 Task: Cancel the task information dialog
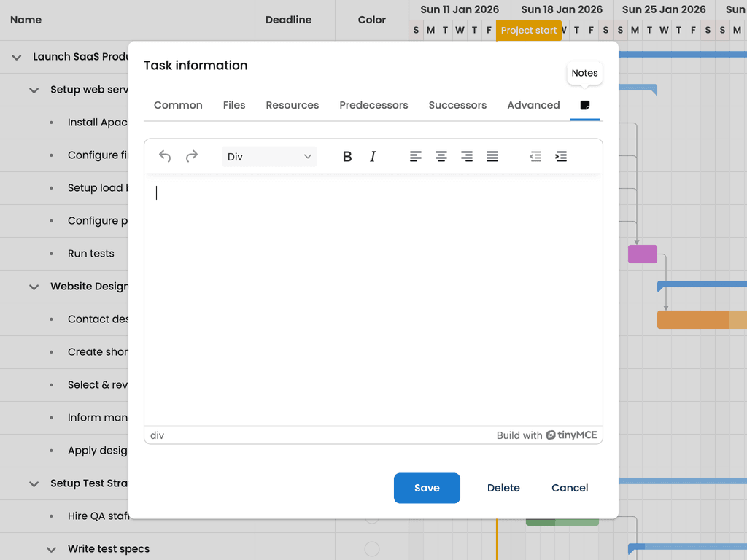[x=570, y=488]
